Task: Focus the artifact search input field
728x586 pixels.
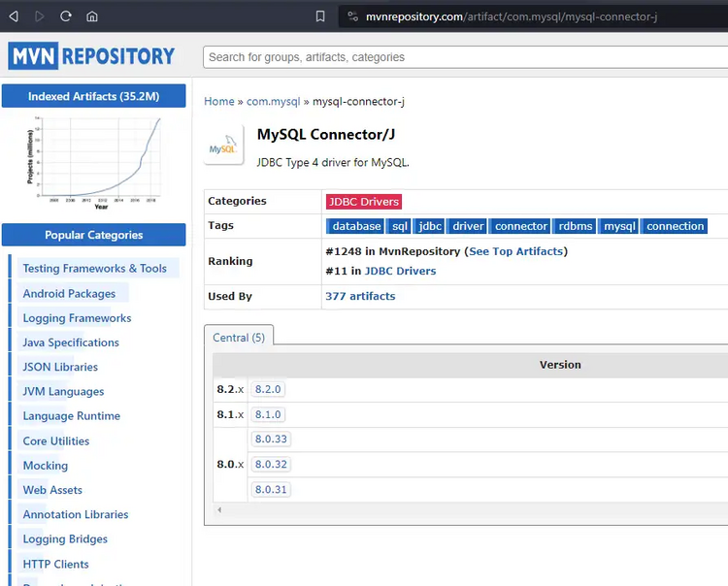Action: coord(466,57)
